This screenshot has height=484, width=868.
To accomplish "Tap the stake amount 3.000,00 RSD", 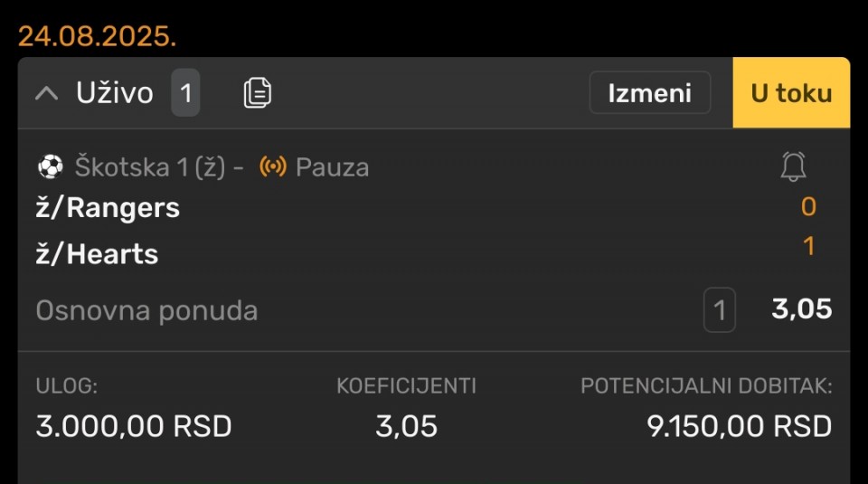I will (x=134, y=426).
